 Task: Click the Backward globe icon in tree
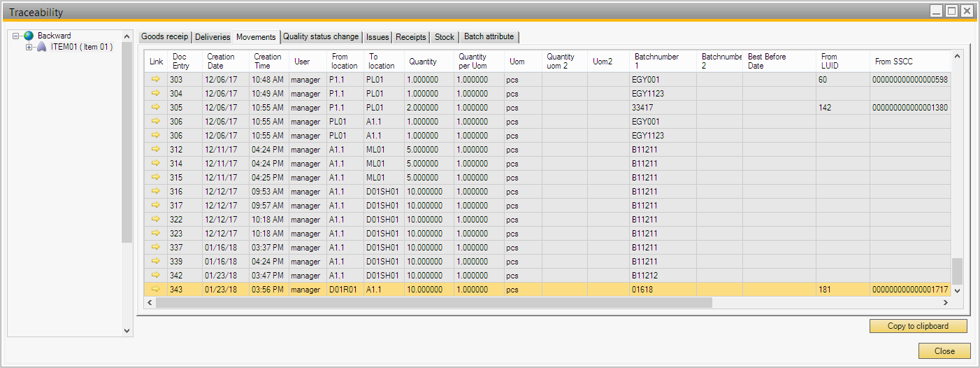[29, 36]
